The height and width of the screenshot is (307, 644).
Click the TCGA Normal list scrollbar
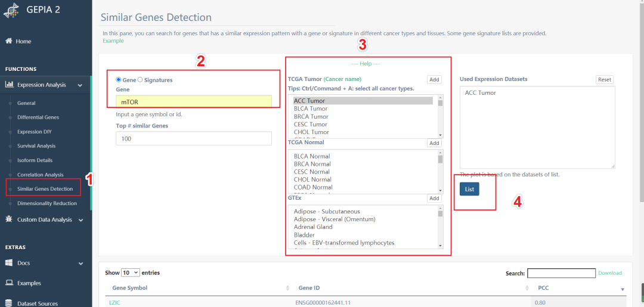440,172
